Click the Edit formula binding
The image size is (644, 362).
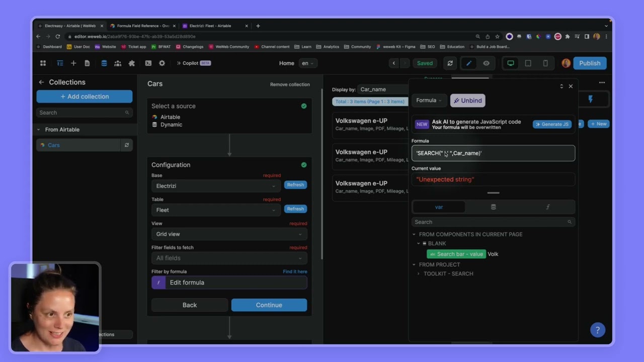point(229,283)
